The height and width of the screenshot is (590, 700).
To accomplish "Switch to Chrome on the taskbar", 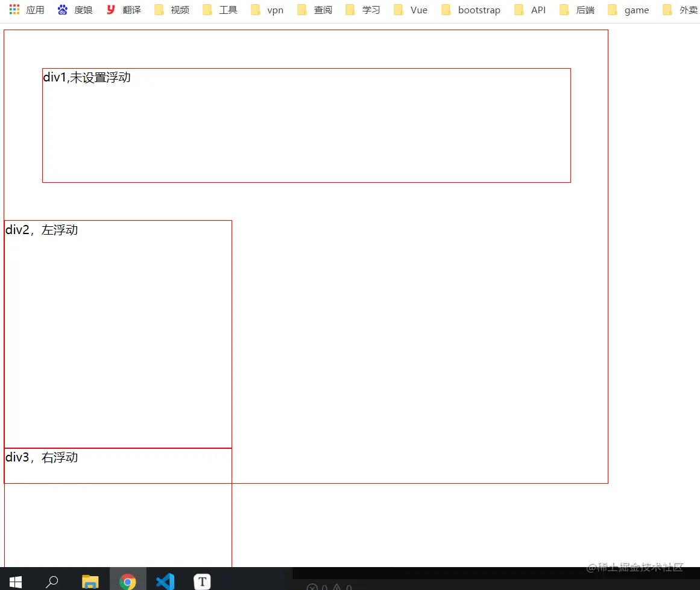I will 128,580.
